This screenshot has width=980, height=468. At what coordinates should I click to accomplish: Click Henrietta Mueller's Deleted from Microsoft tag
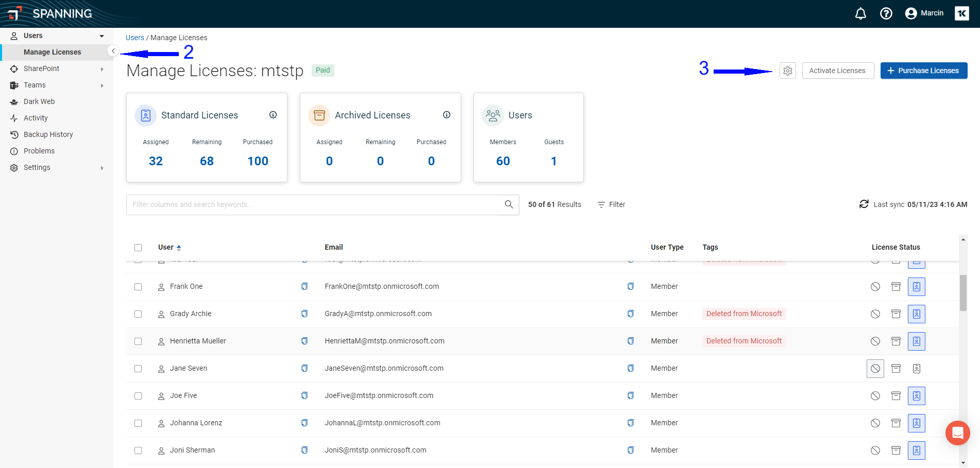point(744,341)
